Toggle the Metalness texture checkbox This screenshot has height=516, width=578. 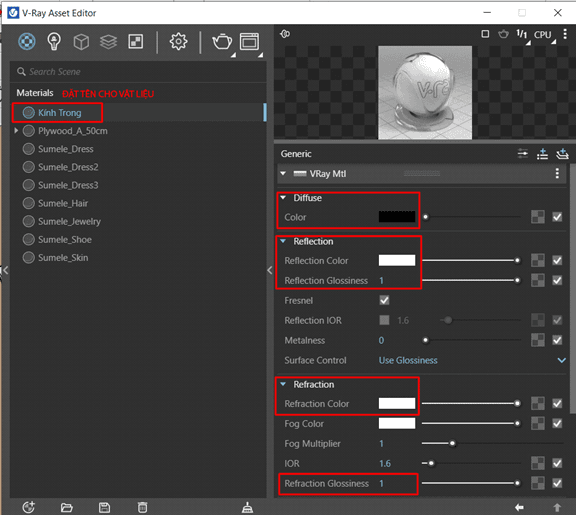point(557,340)
